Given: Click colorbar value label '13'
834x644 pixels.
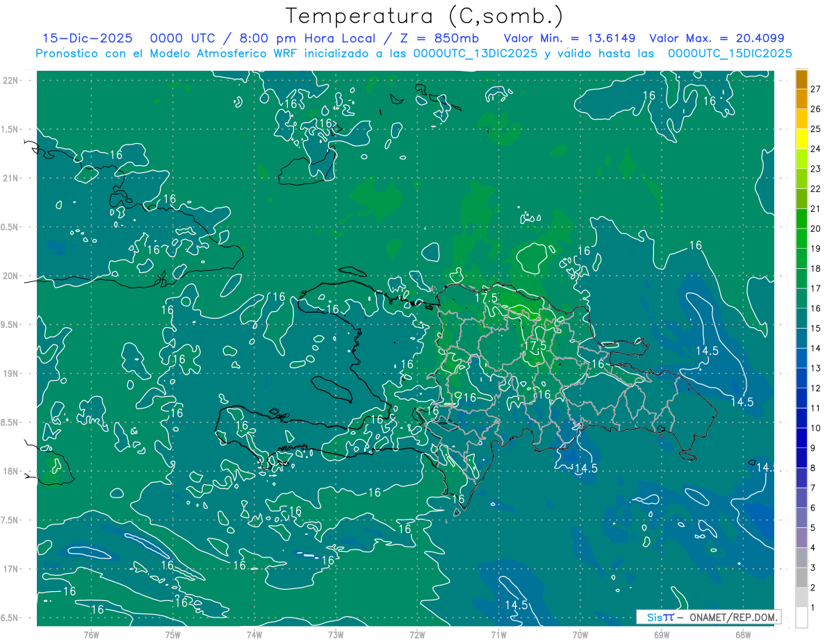Looking at the screenshot, I should (816, 368).
